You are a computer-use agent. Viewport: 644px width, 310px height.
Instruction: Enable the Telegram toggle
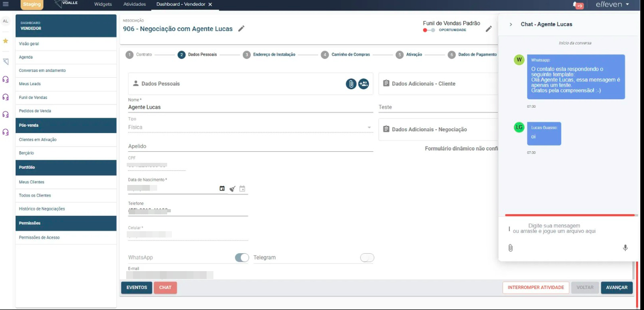(367, 257)
